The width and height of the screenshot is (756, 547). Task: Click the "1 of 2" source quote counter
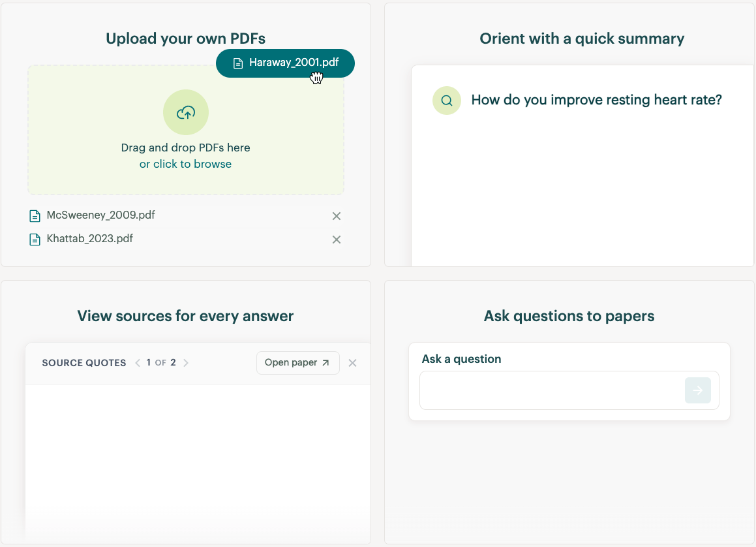pyautogui.click(x=161, y=363)
